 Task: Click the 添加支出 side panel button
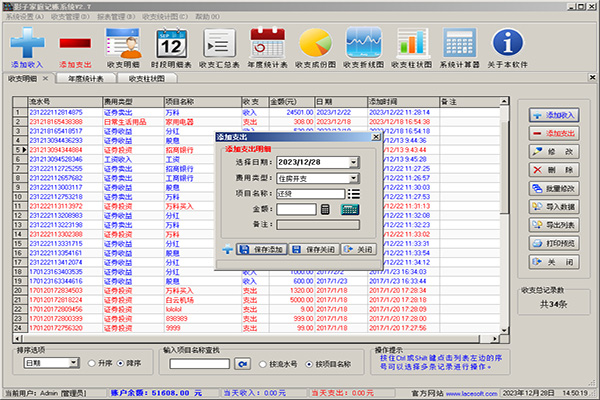554,134
